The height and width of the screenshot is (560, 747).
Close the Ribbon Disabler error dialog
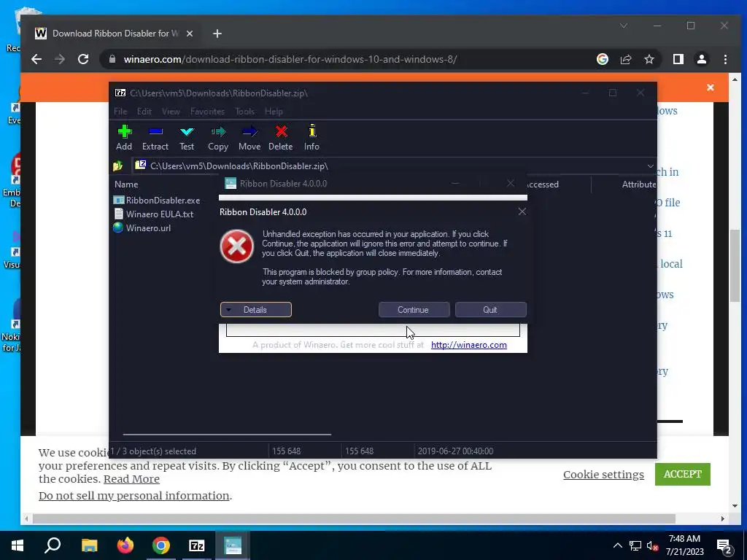point(522,212)
